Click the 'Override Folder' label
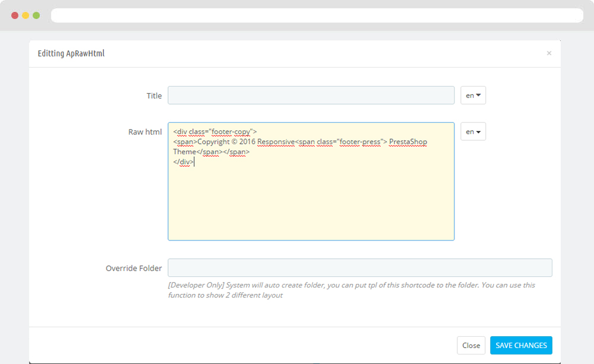This screenshot has width=594, height=364. point(134,268)
